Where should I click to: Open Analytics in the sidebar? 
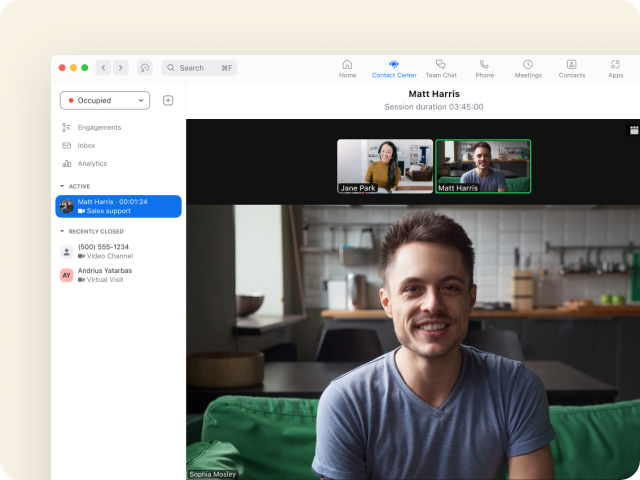pos(92,163)
